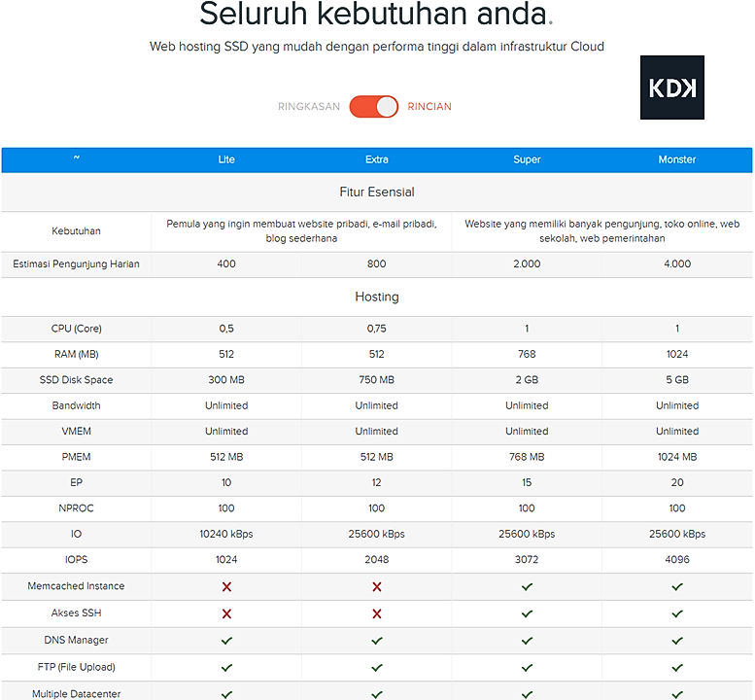Click the Multiple Datacenter checkmark under Monster
Image resolution: width=755 pixels, height=700 pixels.
(677, 694)
